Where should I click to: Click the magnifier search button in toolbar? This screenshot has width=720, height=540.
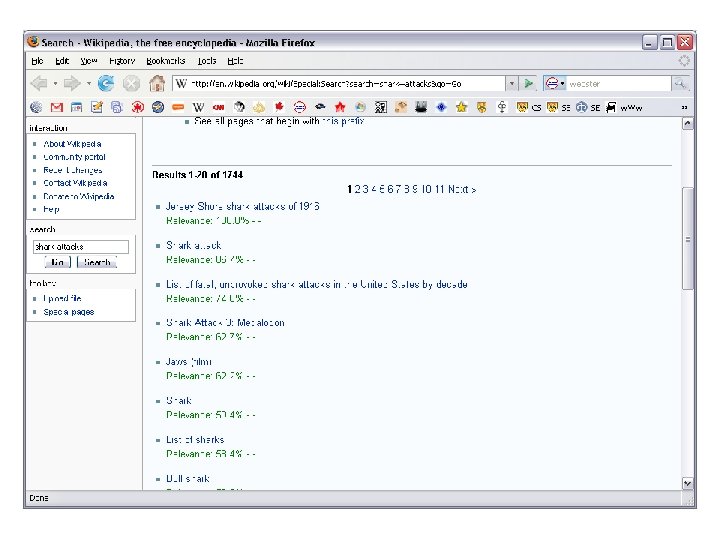point(680,84)
